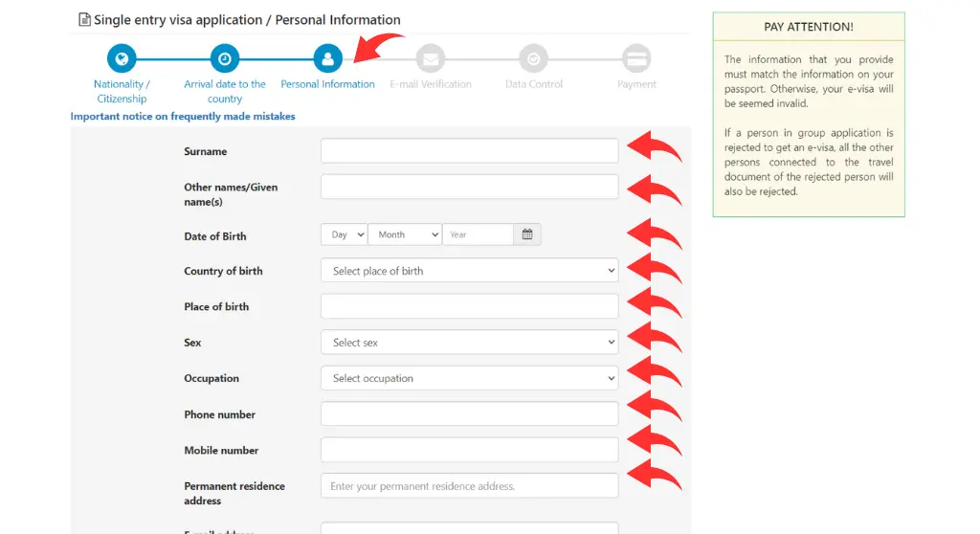
Task: Click the E-mail Verification envelope step icon
Action: (x=431, y=58)
